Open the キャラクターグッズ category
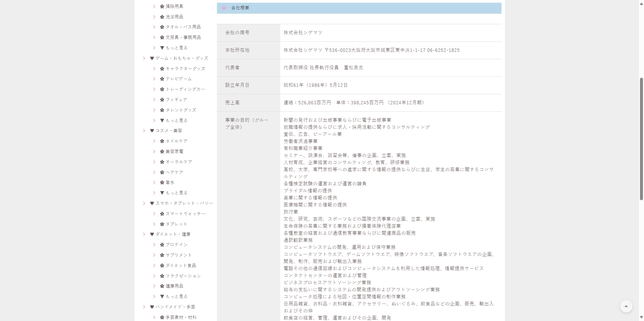Screen dimensions: 644x321 185,69
